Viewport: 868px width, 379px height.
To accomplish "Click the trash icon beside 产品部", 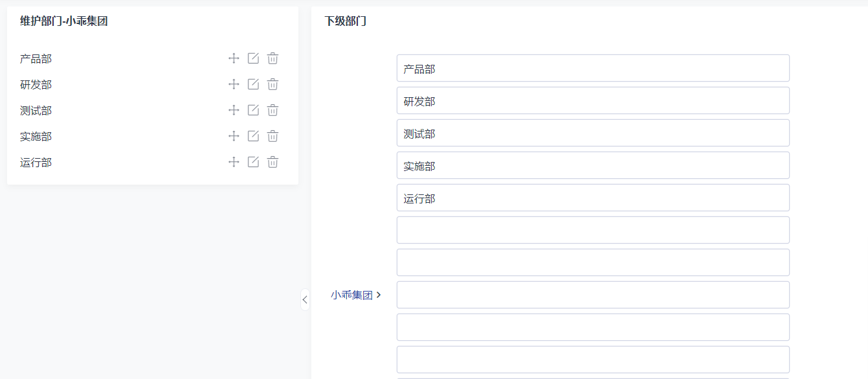I will point(273,58).
